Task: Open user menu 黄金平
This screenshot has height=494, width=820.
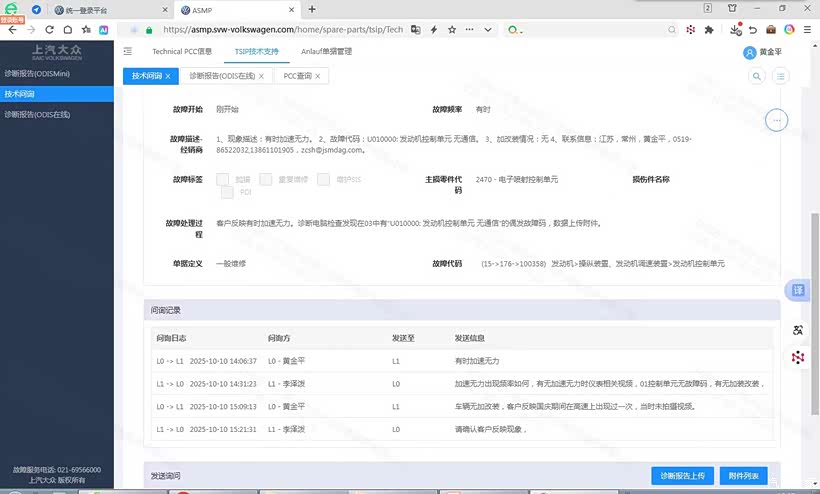Action: (763, 52)
